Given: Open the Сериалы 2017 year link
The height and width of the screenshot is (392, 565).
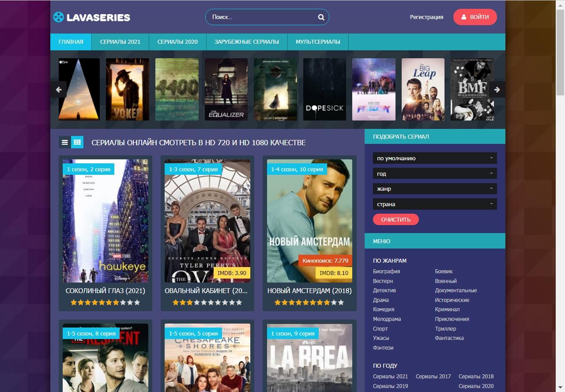Looking at the screenshot, I should click(x=433, y=377).
